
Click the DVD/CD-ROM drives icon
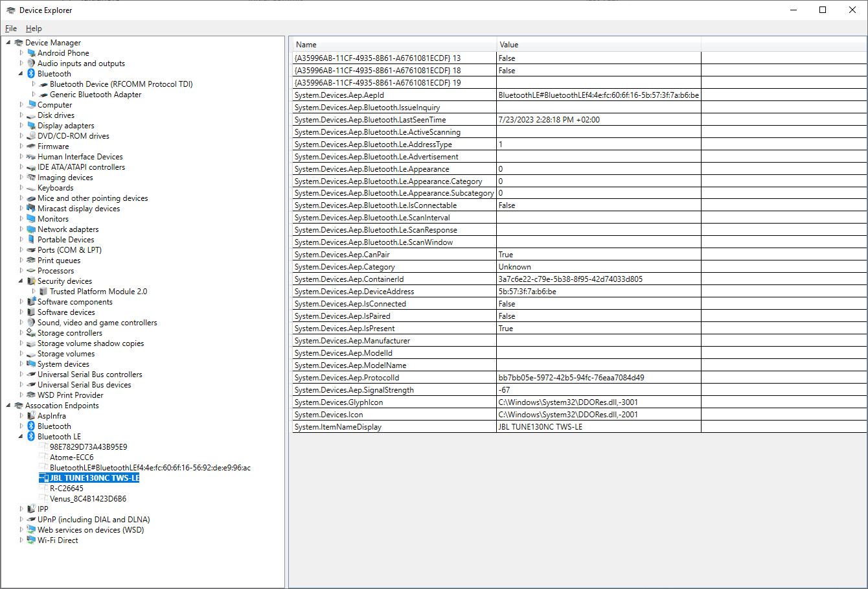coord(31,136)
